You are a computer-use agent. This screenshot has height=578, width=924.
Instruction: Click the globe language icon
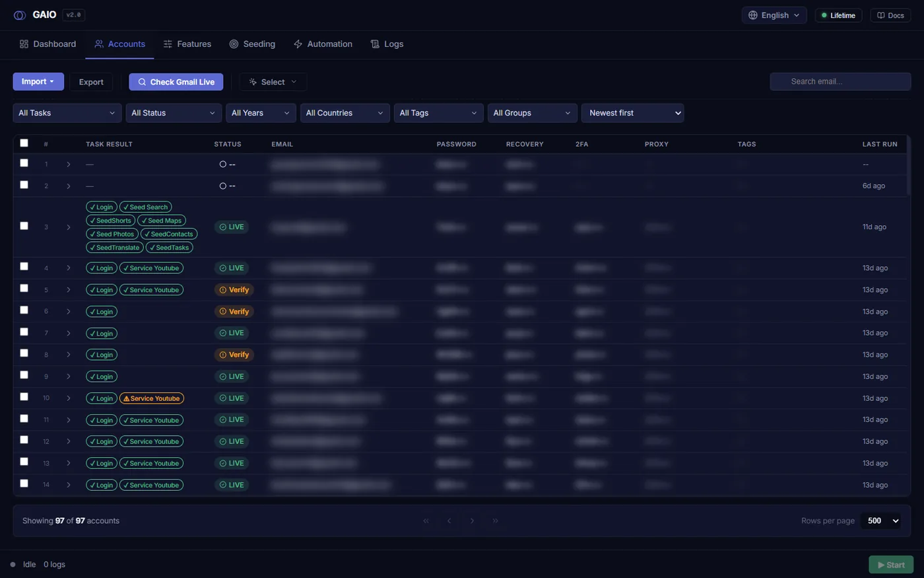pyautogui.click(x=753, y=15)
